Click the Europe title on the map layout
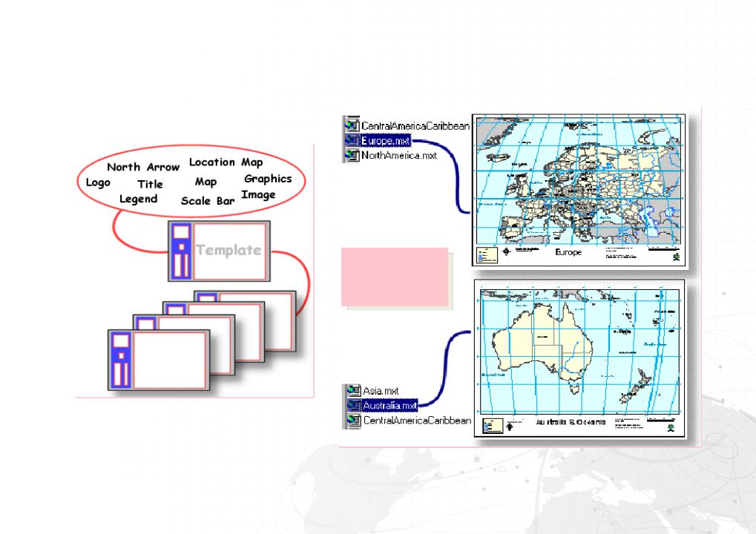This screenshot has width=756, height=534. [x=568, y=252]
